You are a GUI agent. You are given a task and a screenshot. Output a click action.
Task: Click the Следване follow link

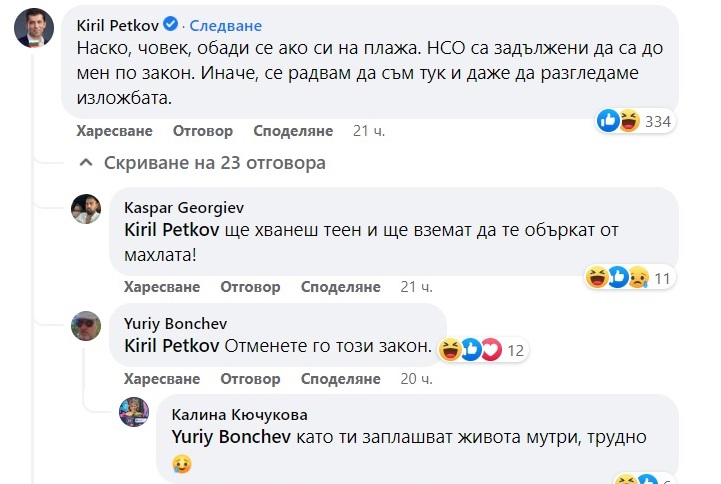(x=225, y=24)
